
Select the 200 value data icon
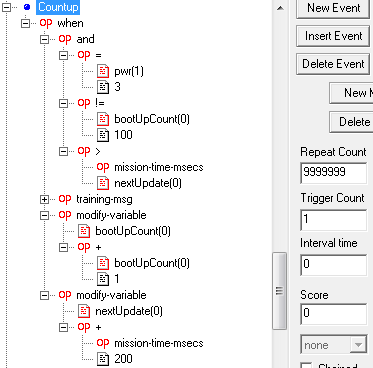(103, 359)
